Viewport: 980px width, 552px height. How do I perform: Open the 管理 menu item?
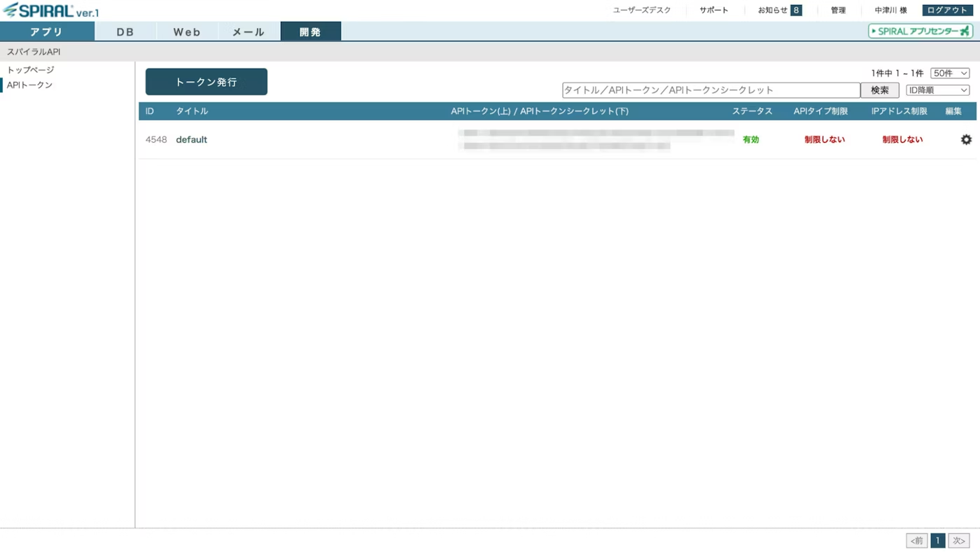coord(837,10)
